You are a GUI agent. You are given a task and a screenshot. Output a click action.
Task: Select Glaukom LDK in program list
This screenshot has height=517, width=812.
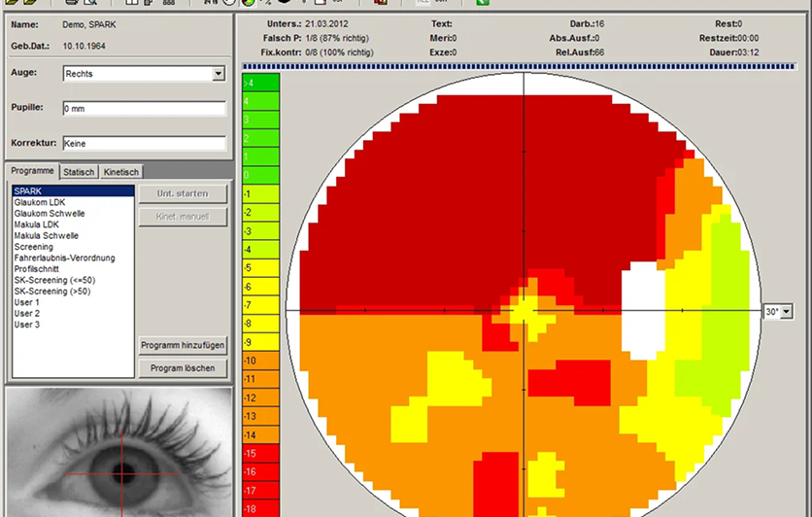coord(40,202)
